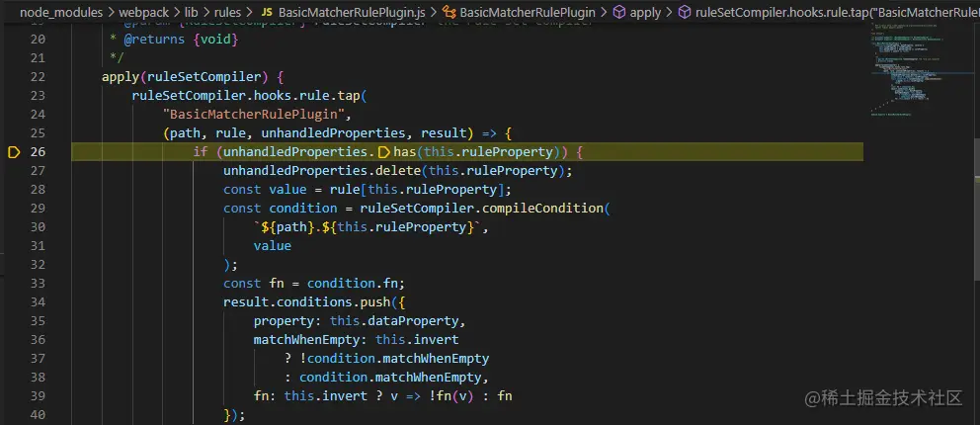This screenshot has height=425, width=980.
Task: Click the breakpoint arrow marker on line 26
Action: 14,152
